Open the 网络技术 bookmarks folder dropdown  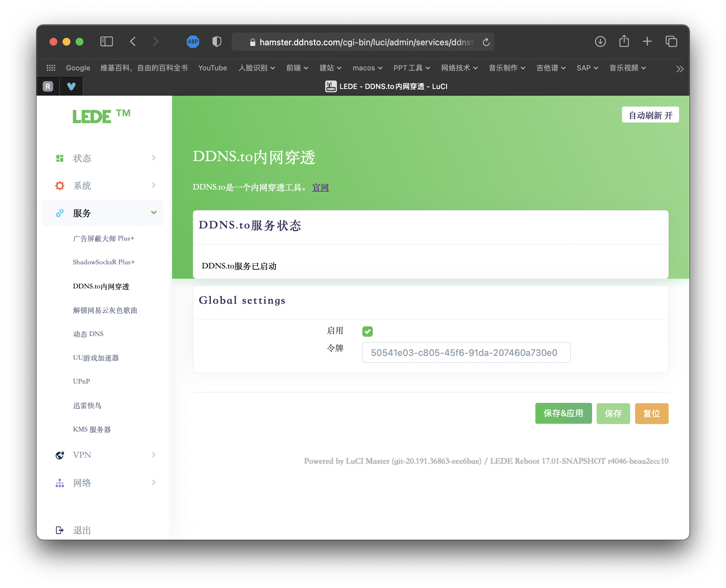[x=459, y=68]
